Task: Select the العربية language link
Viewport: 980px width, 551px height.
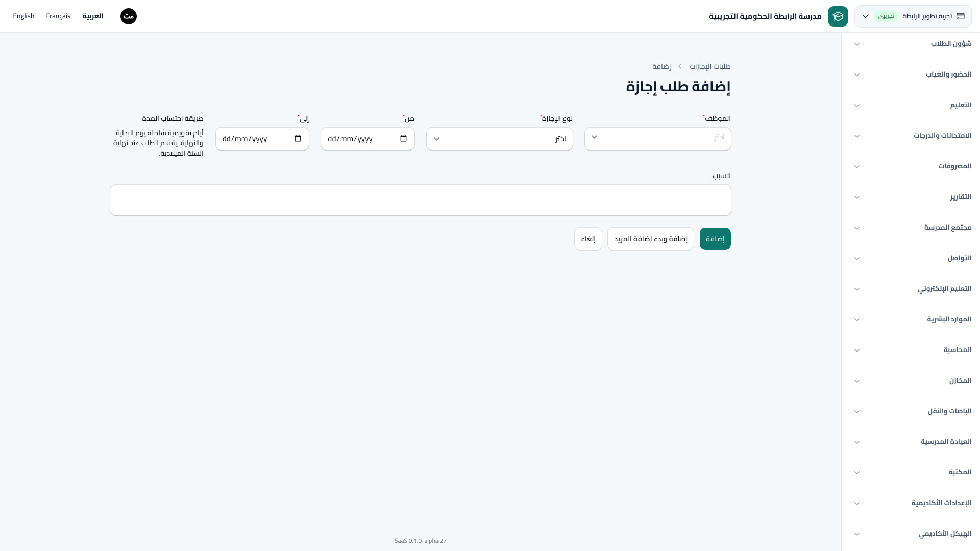Action: (x=93, y=16)
